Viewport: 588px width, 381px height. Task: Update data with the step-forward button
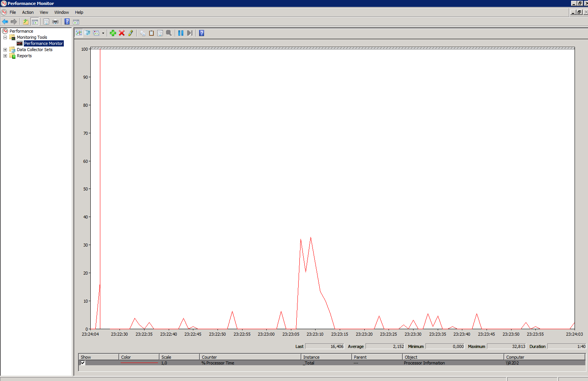190,33
